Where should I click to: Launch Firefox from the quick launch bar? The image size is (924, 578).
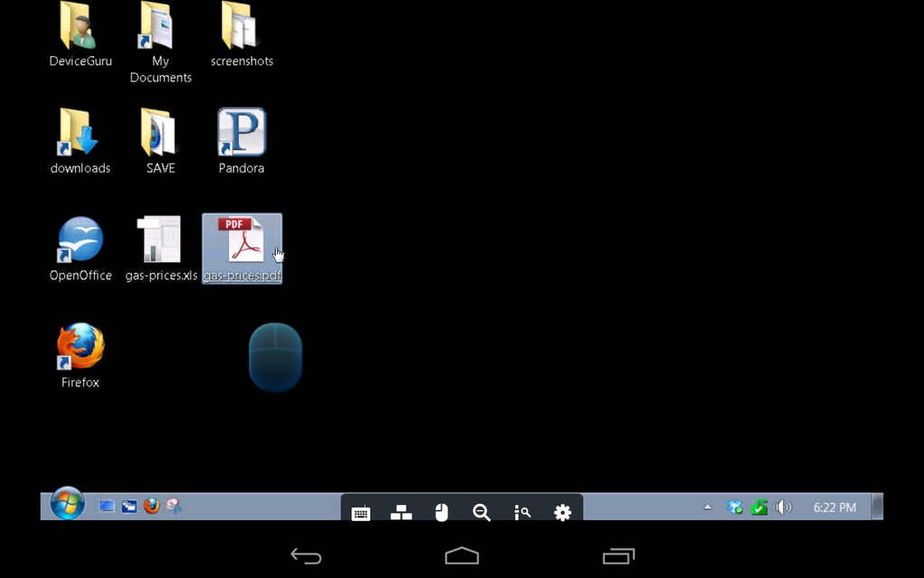[152, 506]
